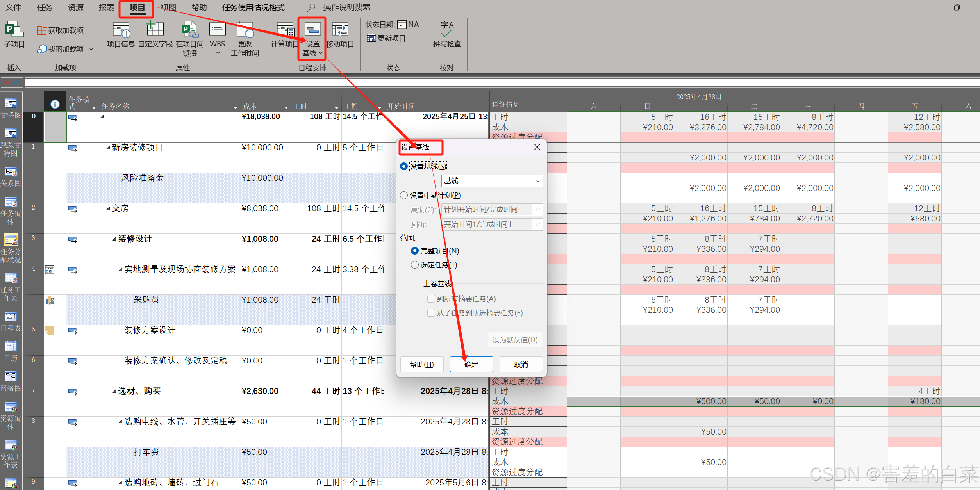Open the 任务 ribbon tab
Viewport: 980px width, 490px height.
click(45, 7)
